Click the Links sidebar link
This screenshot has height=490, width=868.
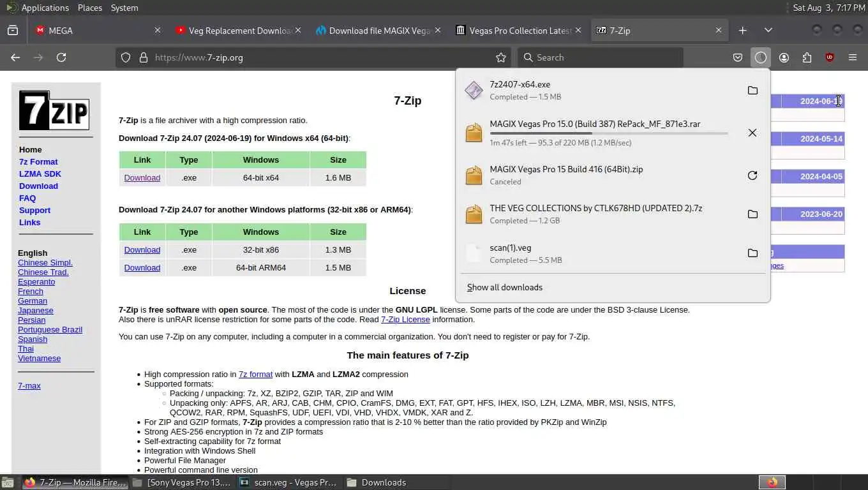[x=29, y=222]
